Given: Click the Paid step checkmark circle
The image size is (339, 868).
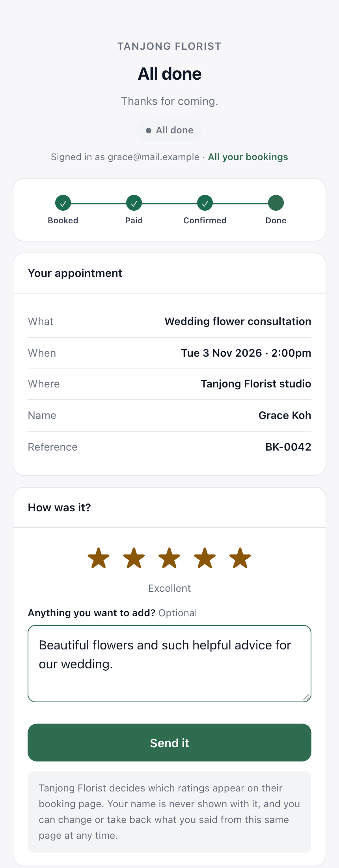Looking at the screenshot, I should click(x=134, y=203).
